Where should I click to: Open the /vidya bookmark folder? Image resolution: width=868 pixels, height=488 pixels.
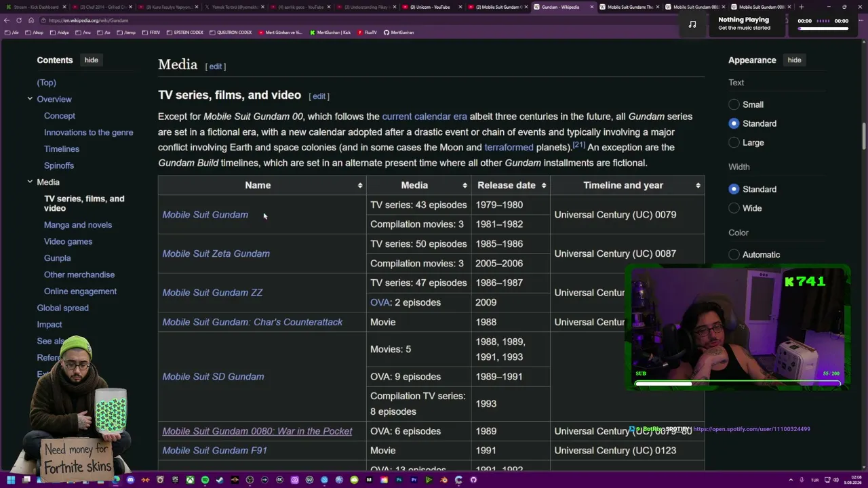pyautogui.click(x=60, y=33)
